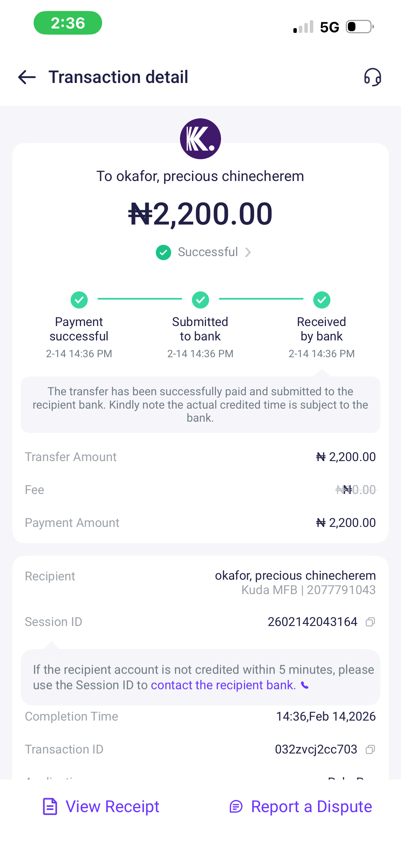
Task: Tap the View Receipt document icon
Action: point(50,806)
